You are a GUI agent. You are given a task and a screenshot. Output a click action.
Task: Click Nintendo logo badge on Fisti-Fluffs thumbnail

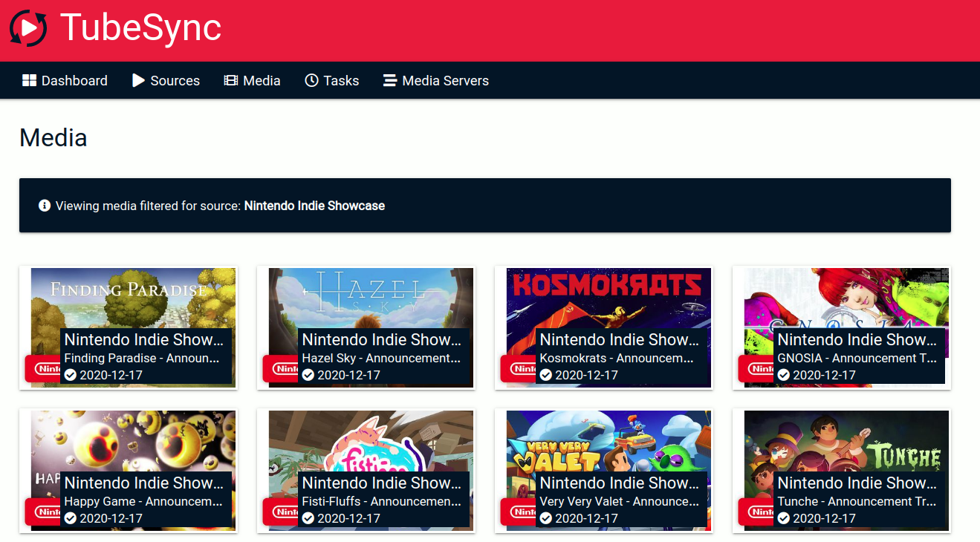click(x=281, y=512)
